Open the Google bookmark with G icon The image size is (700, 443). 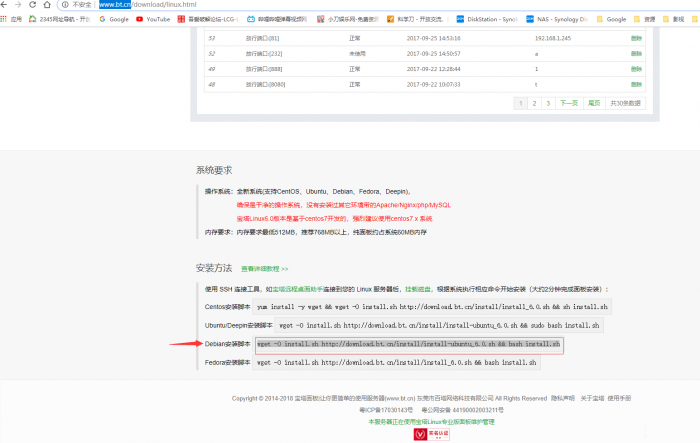tap(113, 18)
